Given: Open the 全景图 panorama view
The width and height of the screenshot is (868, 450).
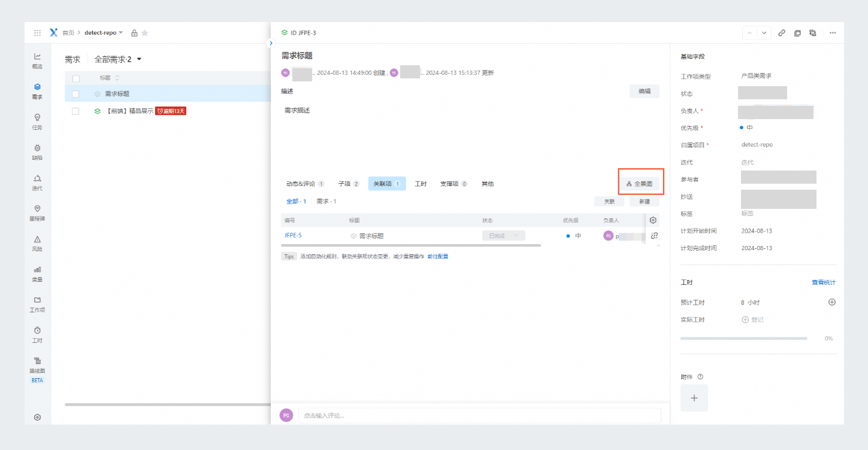Looking at the screenshot, I should coord(639,184).
